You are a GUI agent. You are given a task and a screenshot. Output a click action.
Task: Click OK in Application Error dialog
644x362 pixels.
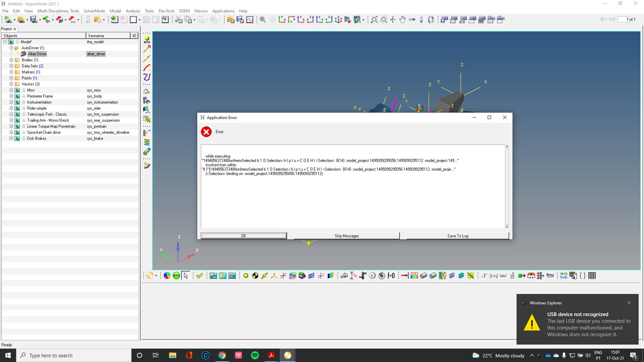(244, 236)
